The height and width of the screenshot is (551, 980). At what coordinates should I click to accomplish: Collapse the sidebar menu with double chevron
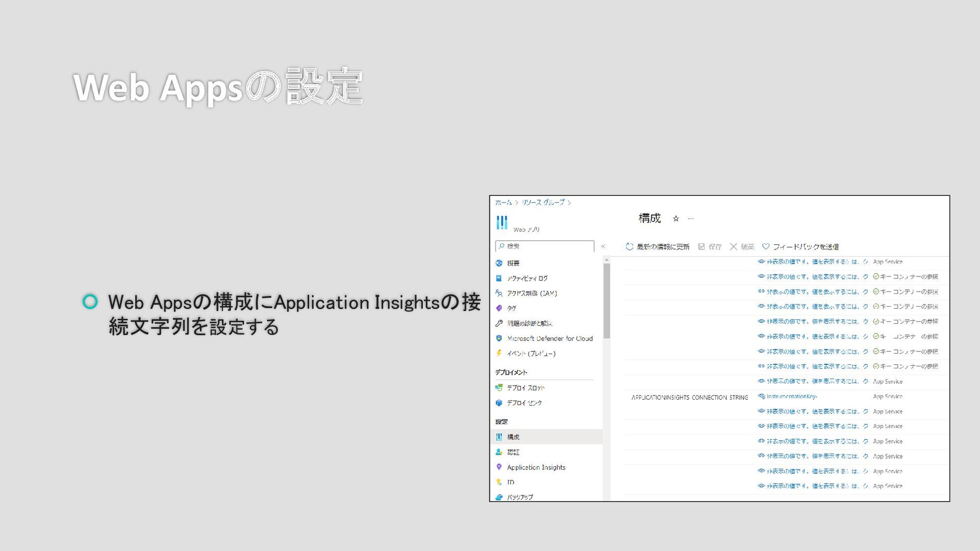pyautogui.click(x=603, y=246)
